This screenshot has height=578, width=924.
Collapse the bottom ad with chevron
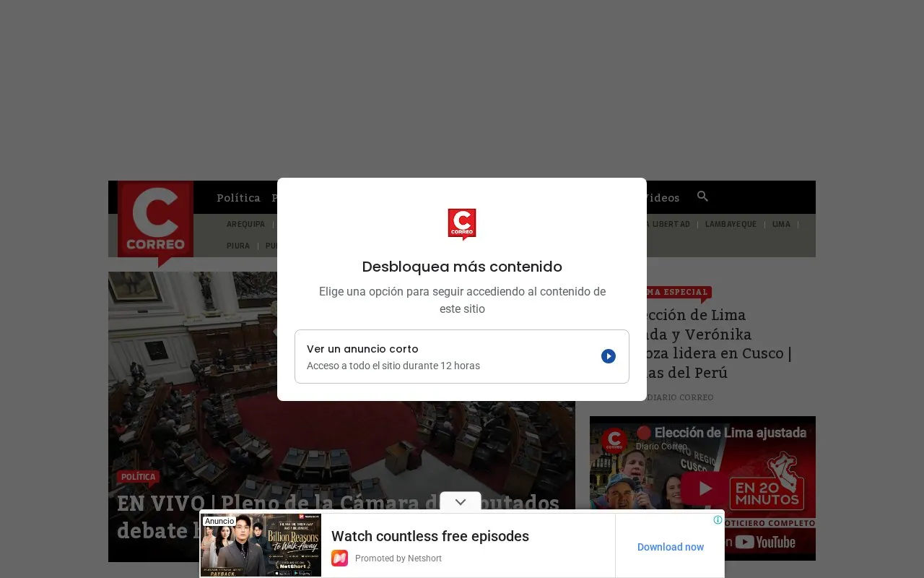[461, 502]
